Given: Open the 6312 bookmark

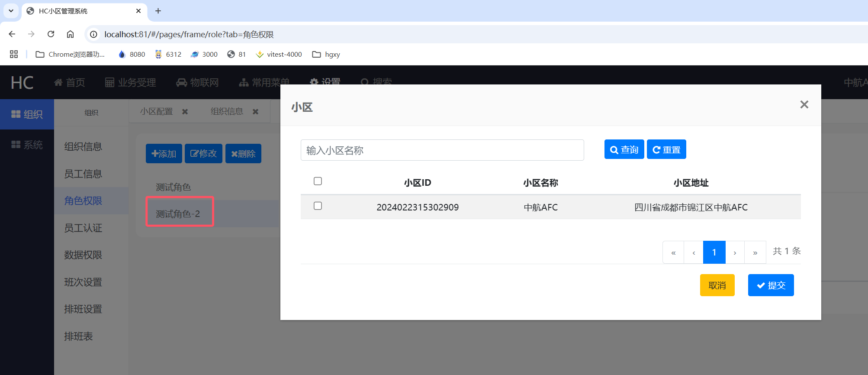Looking at the screenshot, I should 168,54.
